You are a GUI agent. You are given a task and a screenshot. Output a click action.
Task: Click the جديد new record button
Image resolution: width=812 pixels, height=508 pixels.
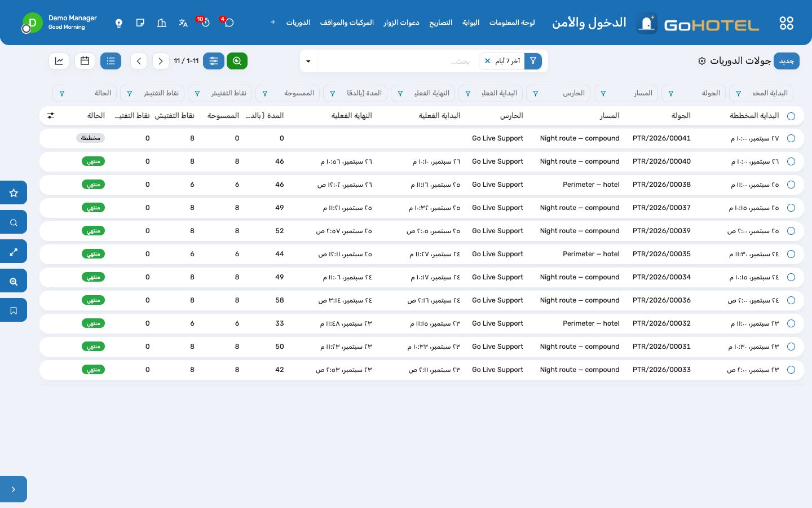click(x=787, y=61)
